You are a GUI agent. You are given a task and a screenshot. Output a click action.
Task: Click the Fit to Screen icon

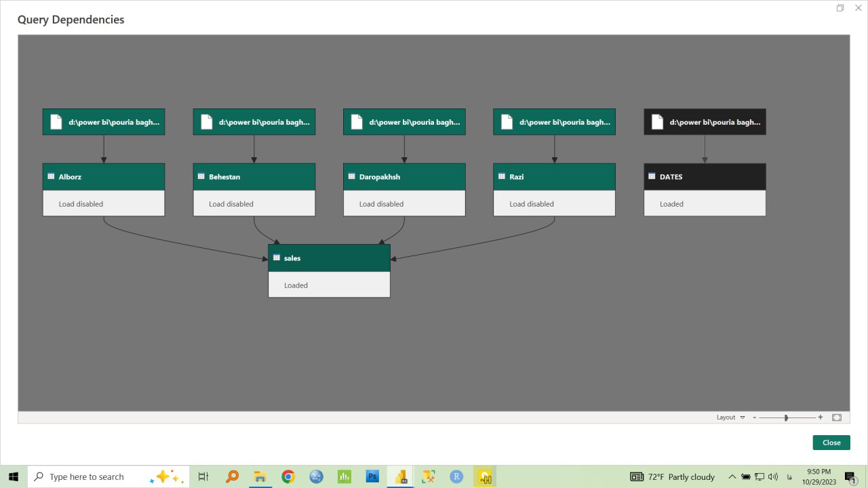837,418
